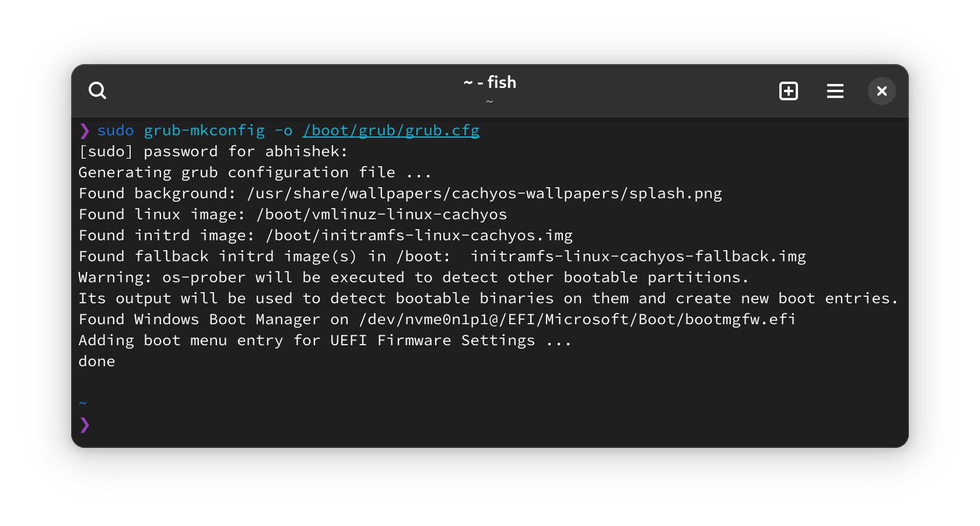Select the sudo grub-mkconfig command text
This screenshot has width=980, height=526.
180,131
